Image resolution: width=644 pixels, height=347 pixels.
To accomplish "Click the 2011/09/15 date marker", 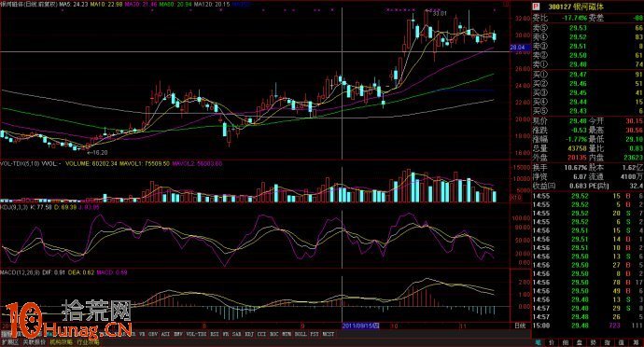I will [x=360, y=326].
